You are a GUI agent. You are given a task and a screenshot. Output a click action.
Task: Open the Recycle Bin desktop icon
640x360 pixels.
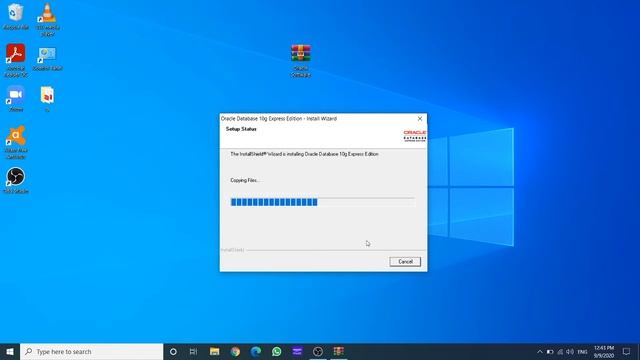pyautogui.click(x=16, y=17)
